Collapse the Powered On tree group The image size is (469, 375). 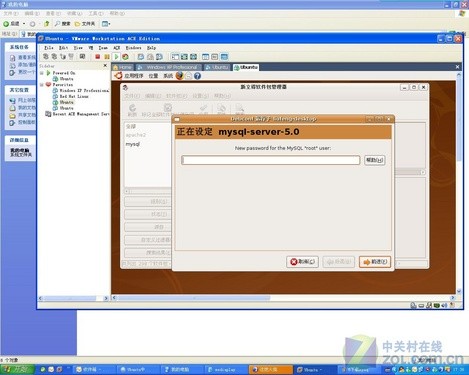coord(42,73)
